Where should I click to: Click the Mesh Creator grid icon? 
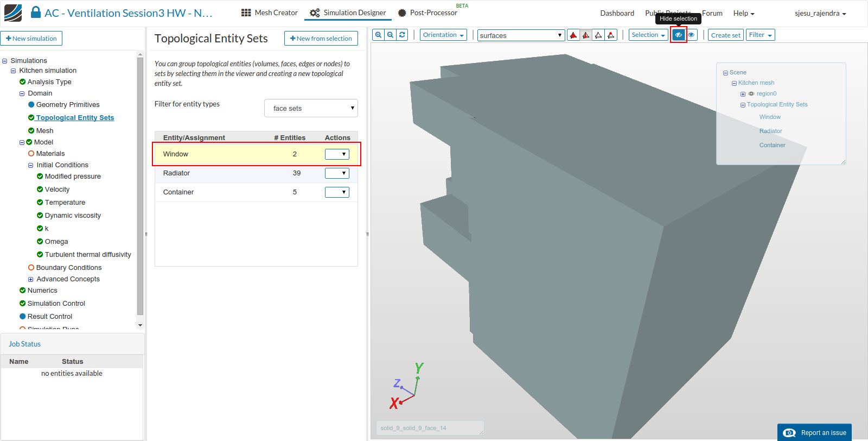[x=246, y=12]
